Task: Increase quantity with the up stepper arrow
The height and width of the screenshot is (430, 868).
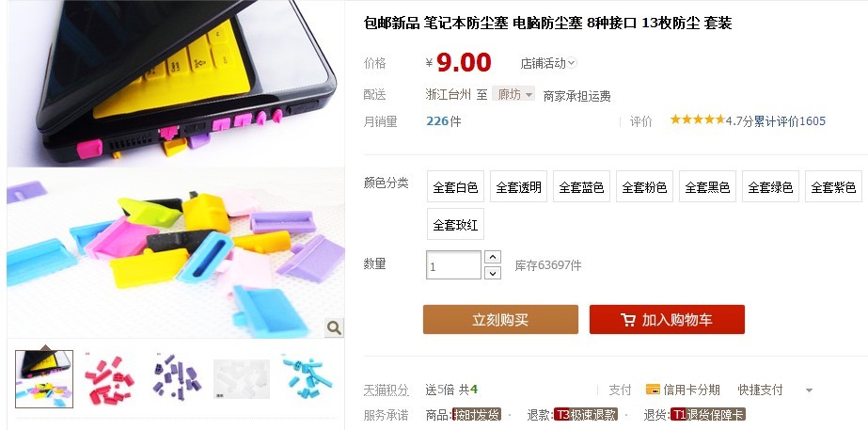Action: click(493, 257)
